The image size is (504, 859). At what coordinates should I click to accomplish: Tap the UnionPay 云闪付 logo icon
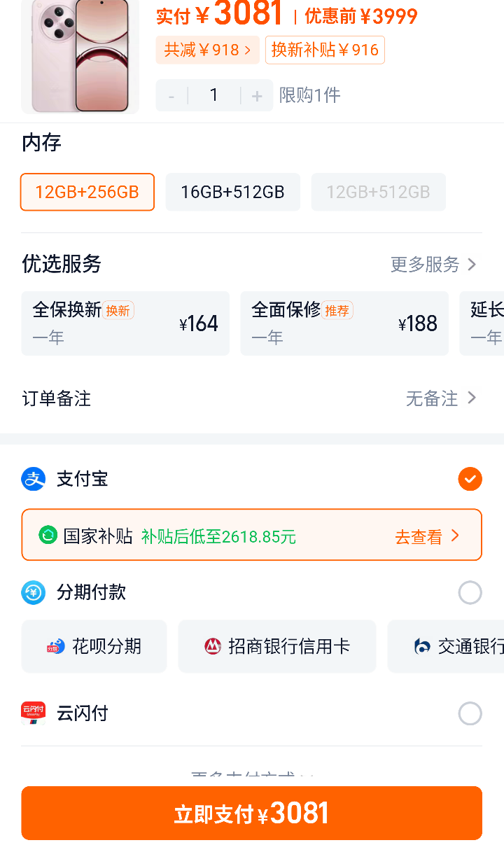point(33,713)
